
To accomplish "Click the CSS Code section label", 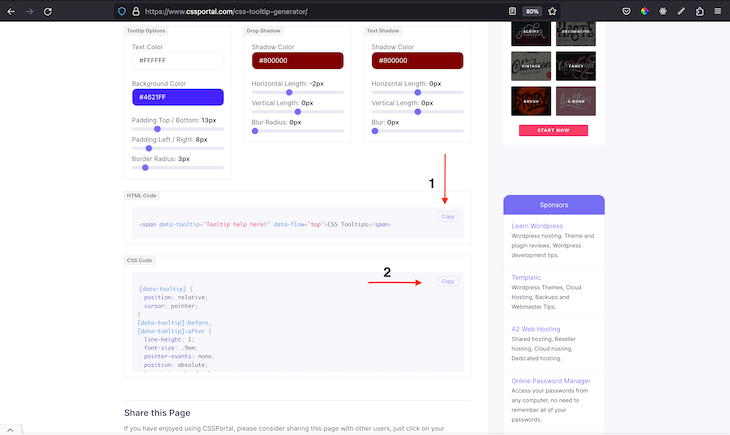I will (x=139, y=260).
